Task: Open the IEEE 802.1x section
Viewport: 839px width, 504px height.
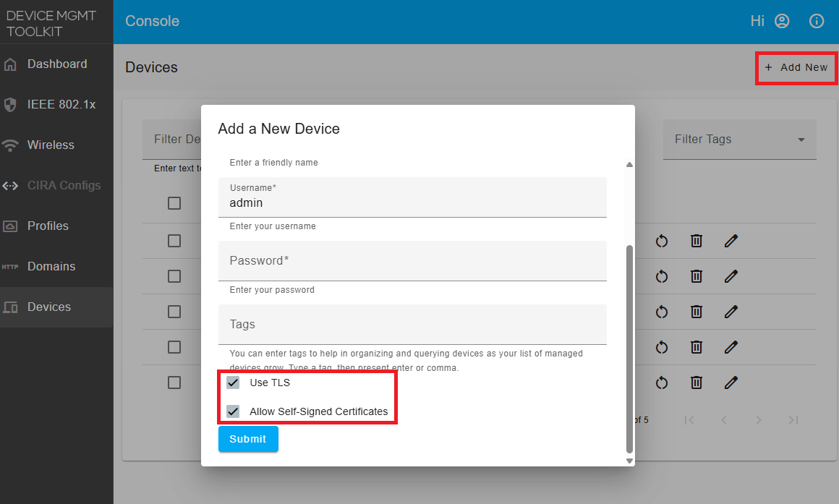Action: (10, 104)
